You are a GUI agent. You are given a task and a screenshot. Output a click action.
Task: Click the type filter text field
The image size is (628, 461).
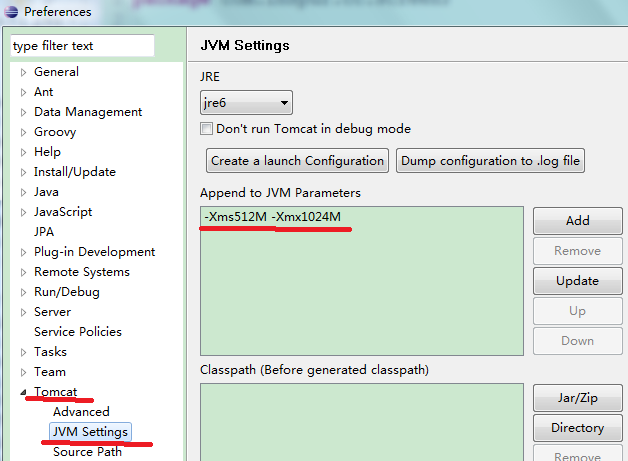pos(82,46)
